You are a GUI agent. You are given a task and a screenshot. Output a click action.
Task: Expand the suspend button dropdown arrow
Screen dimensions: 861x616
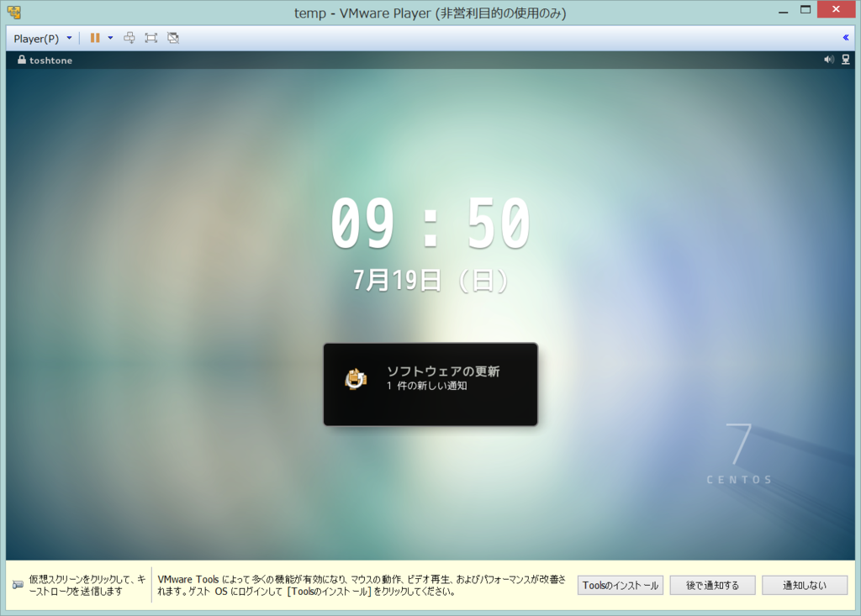click(110, 38)
